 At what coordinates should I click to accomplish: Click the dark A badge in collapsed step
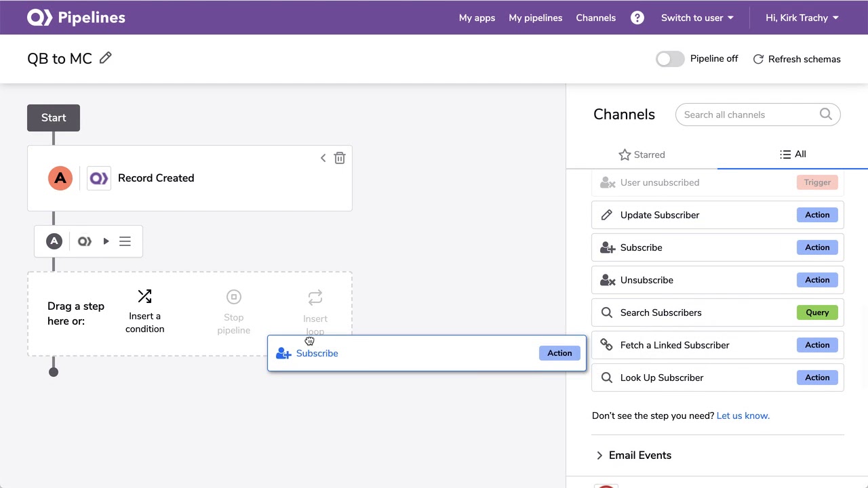pos(54,241)
